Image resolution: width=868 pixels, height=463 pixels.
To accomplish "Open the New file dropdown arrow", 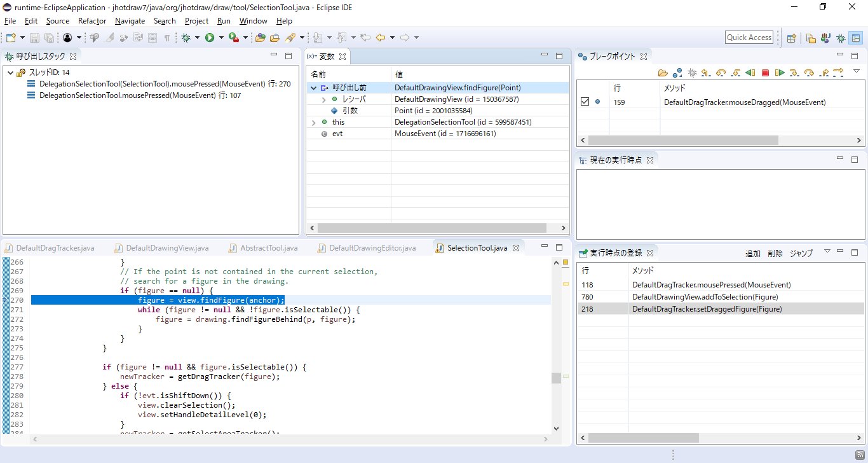I will 22,38.
